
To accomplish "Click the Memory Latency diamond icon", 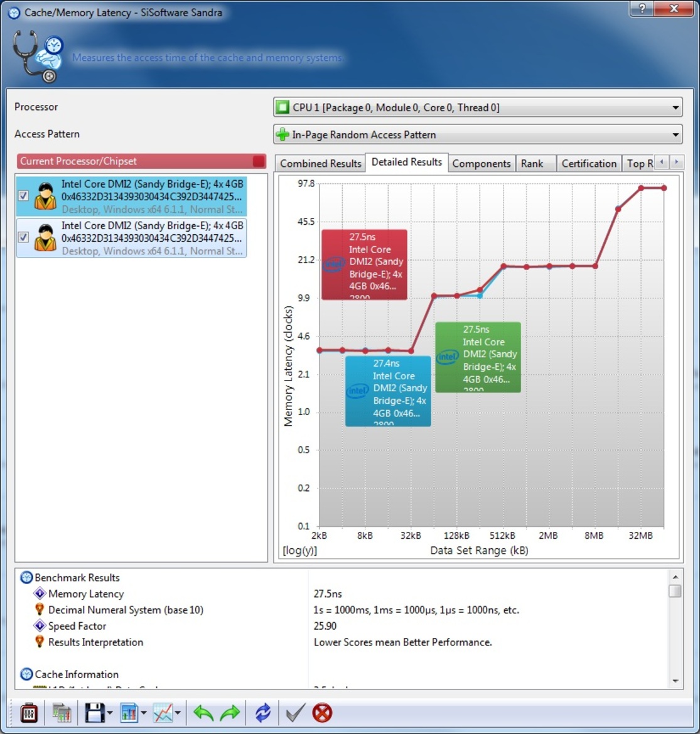I will point(40,593).
